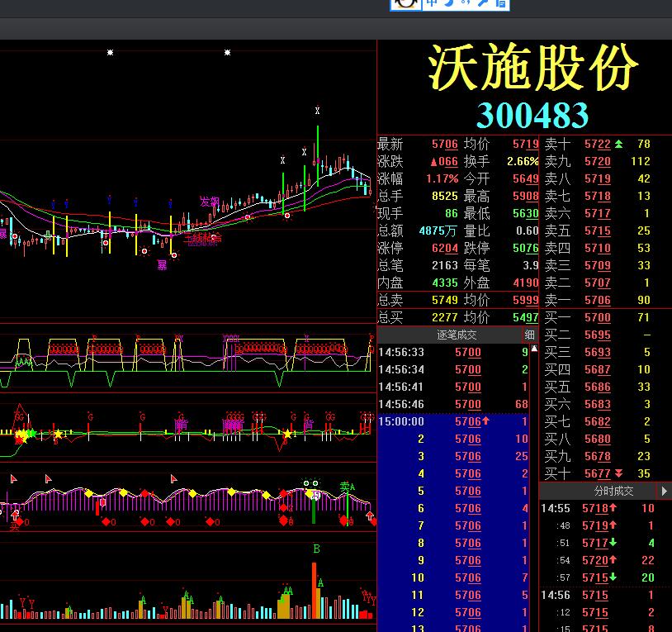This screenshot has height=632, width=672.
Task: Click the 涨幅 value 1.17%
Action: pyautogui.click(x=442, y=178)
